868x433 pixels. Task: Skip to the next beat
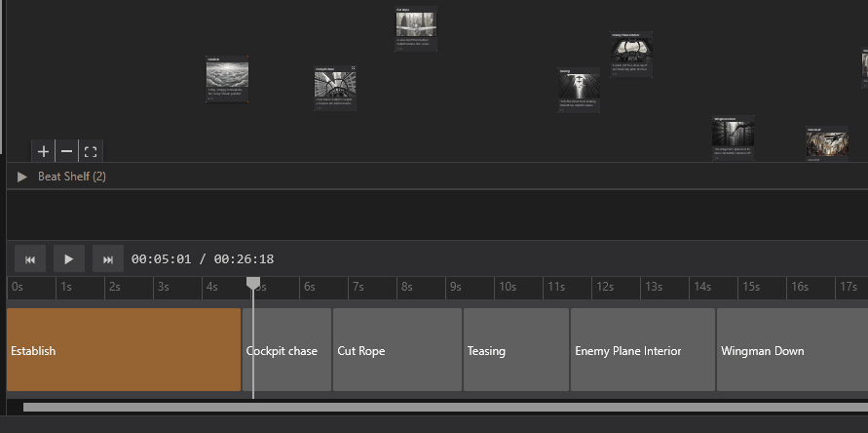point(108,259)
